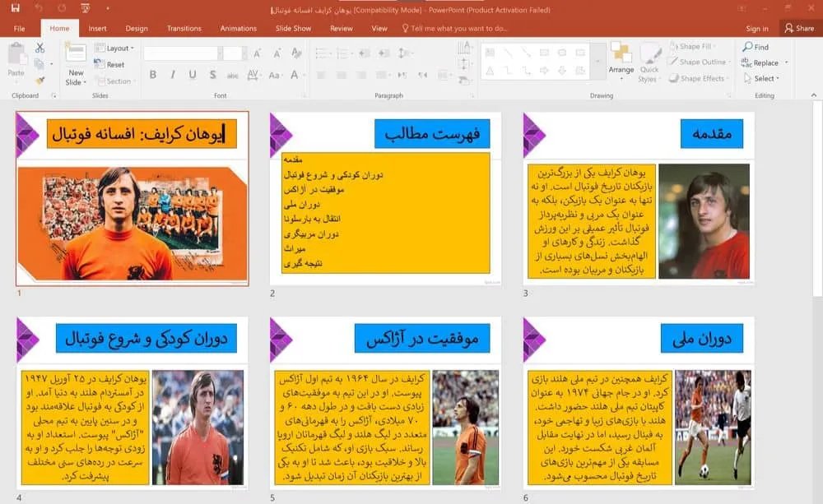This screenshot has height=504, width=823.
Task: Click Convert to SmartArt icon
Action: point(464,81)
